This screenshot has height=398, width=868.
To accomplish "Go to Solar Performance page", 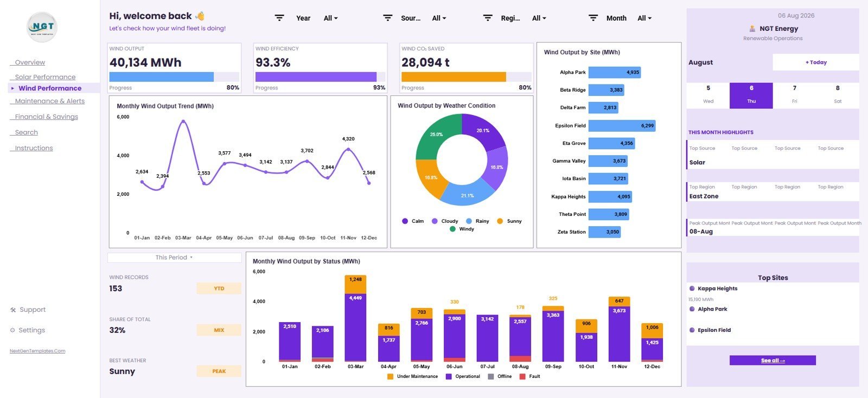I will (x=45, y=77).
